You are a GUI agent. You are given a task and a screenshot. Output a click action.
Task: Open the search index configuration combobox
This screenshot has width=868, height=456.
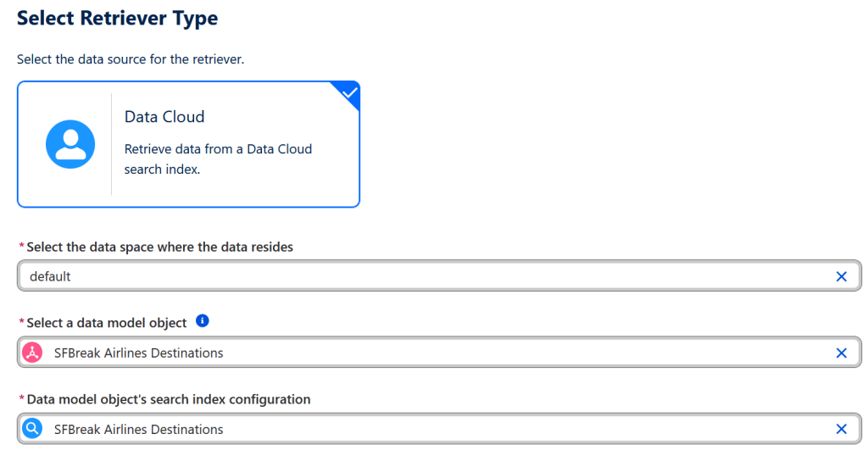[439, 429]
